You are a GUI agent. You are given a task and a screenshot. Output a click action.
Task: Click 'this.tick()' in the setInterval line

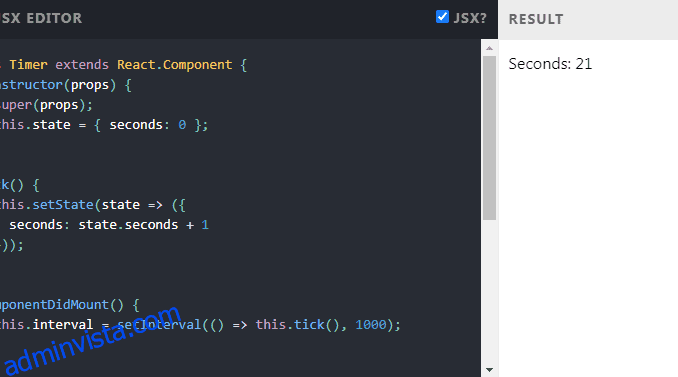click(x=297, y=325)
